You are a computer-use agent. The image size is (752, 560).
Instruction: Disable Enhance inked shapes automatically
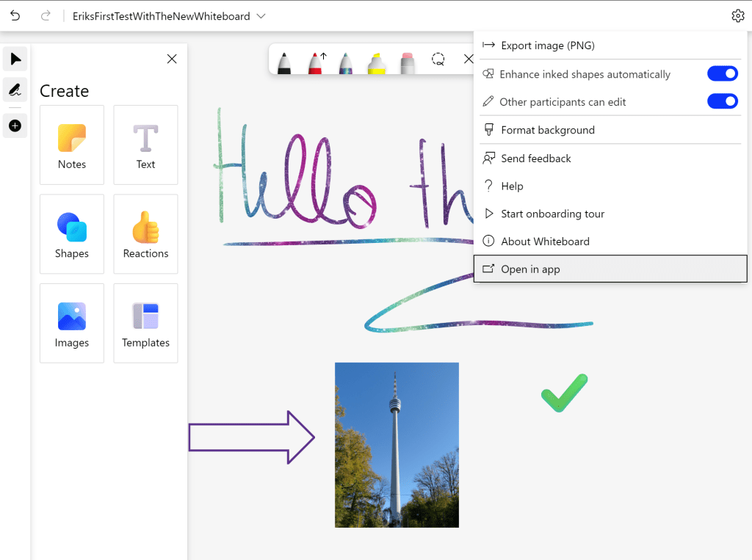723,73
